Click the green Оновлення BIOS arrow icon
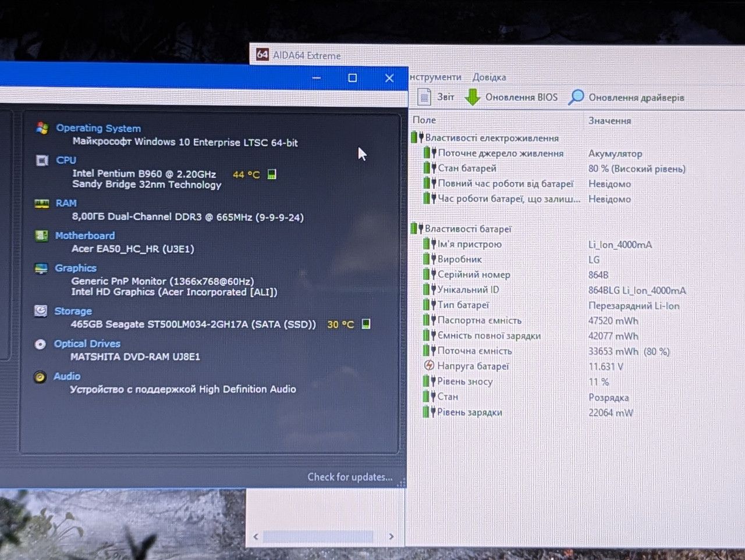The width and height of the screenshot is (745, 560). coord(473,97)
